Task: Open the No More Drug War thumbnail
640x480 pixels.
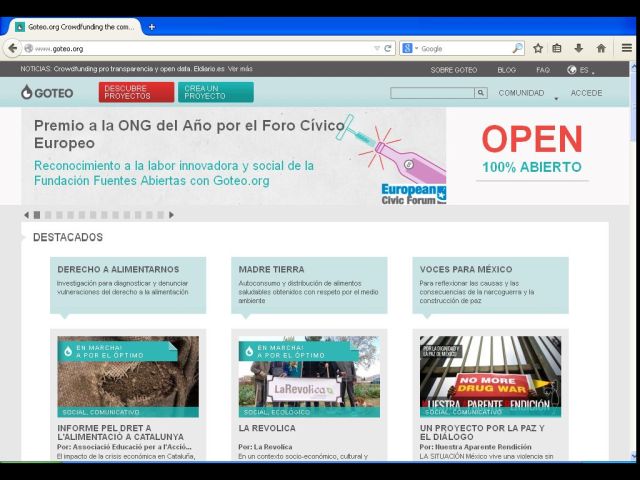Action: (x=491, y=376)
